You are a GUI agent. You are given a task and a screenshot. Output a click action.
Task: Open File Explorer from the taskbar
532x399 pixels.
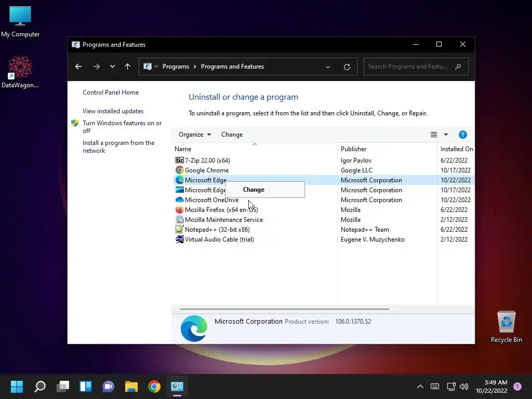click(131, 387)
